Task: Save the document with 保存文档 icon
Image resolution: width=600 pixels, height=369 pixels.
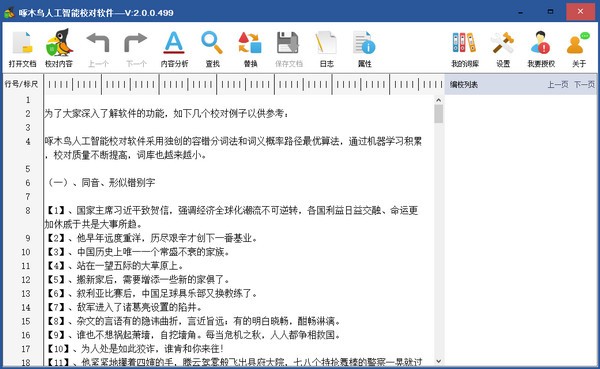Action: pyautogui.click(x=289, y=49)
